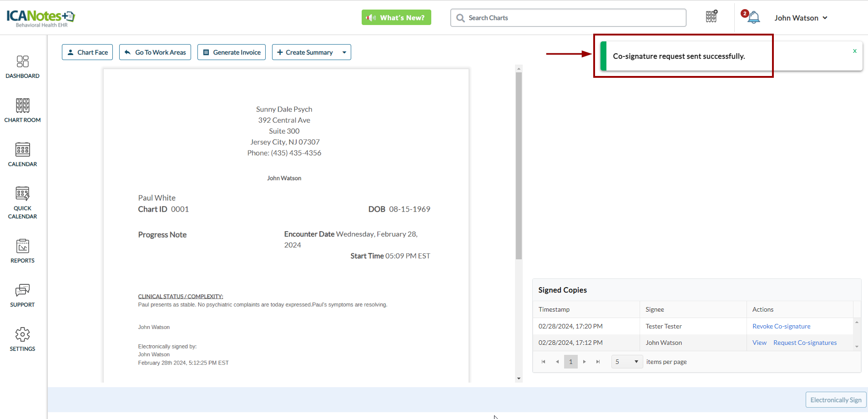
Task: Click the search magnifier icon
Action: 460,18
